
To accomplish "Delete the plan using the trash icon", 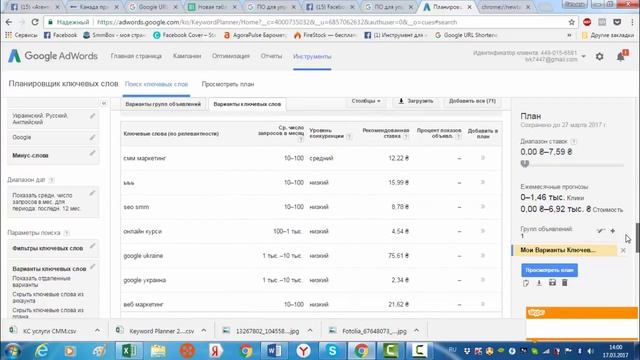I will pos(565,283).
